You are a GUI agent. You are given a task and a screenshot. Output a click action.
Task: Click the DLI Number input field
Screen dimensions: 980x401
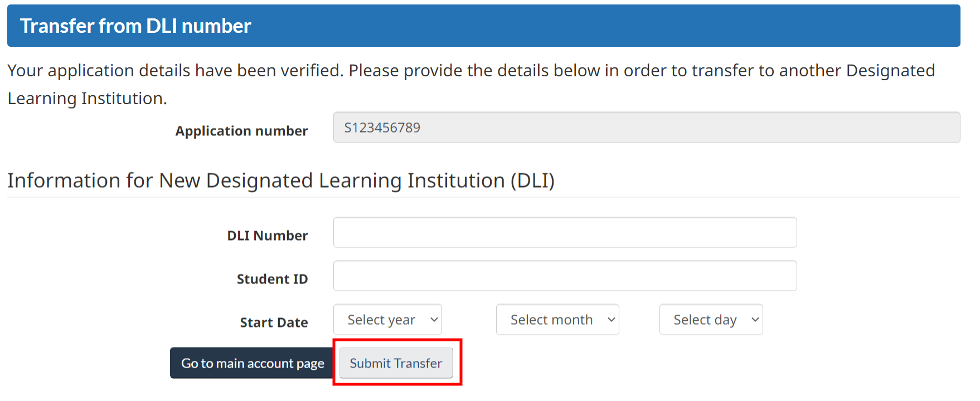[565, 232]
